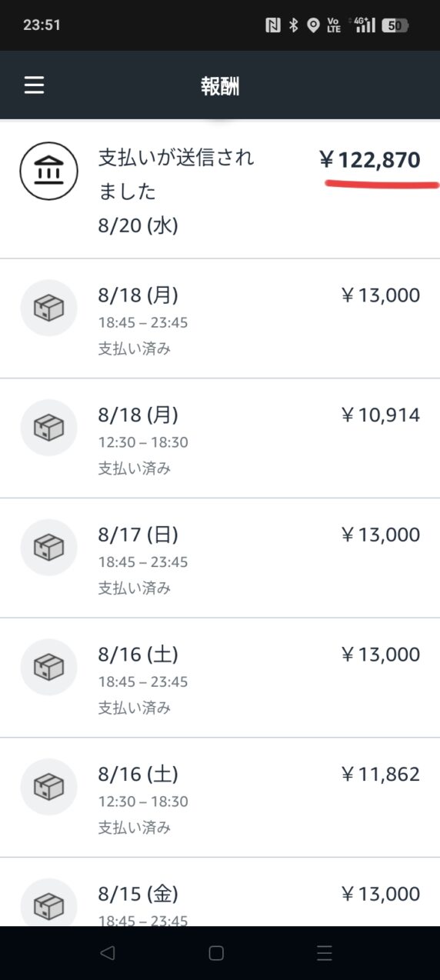Open payment sent 8/20 (水) entry

pyautogui.click(x=220, y=190)
